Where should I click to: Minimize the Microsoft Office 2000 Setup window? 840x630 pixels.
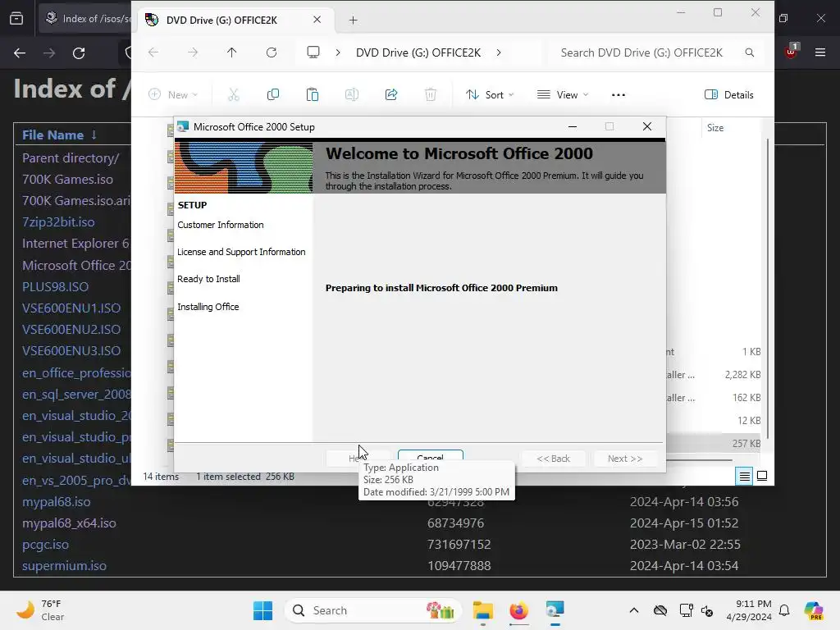pos(573,126)
